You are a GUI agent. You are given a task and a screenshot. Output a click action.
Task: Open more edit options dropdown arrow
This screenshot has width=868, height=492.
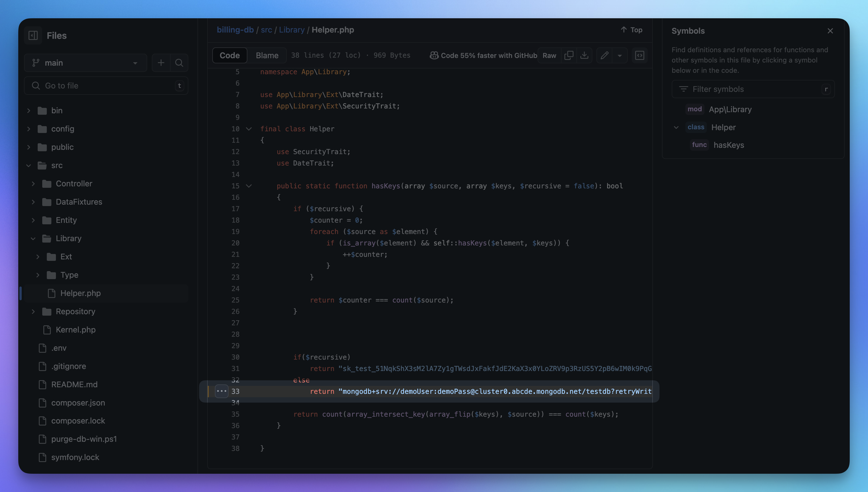[x=620, y=55]
